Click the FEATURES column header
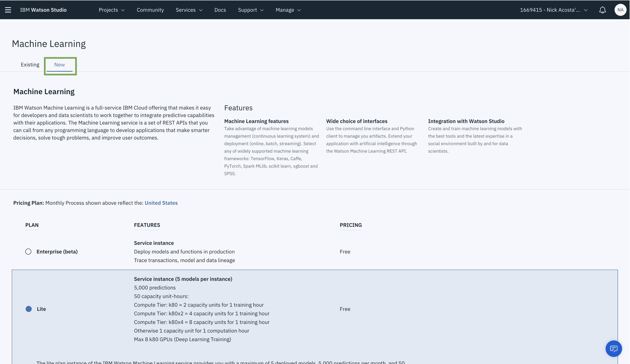The width and height of the screenshot is (630, 364). pyautogui.click(x=147, y=225)
